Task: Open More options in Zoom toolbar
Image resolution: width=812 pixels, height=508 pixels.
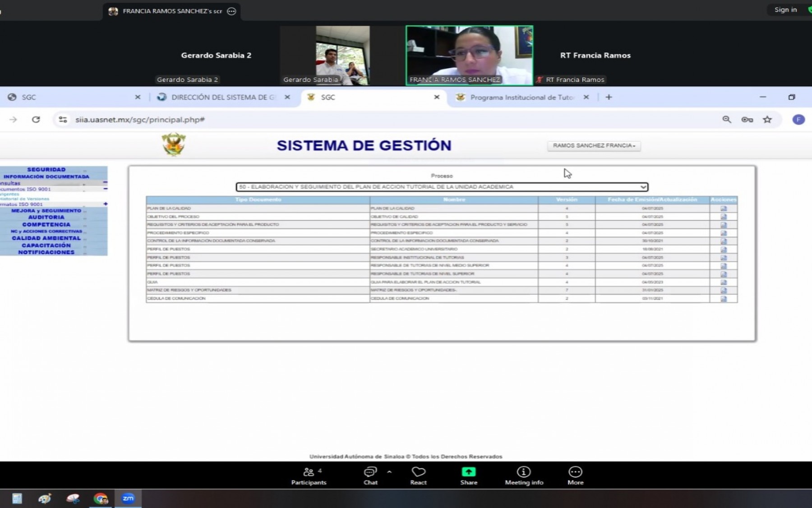Action: [575, 472]
